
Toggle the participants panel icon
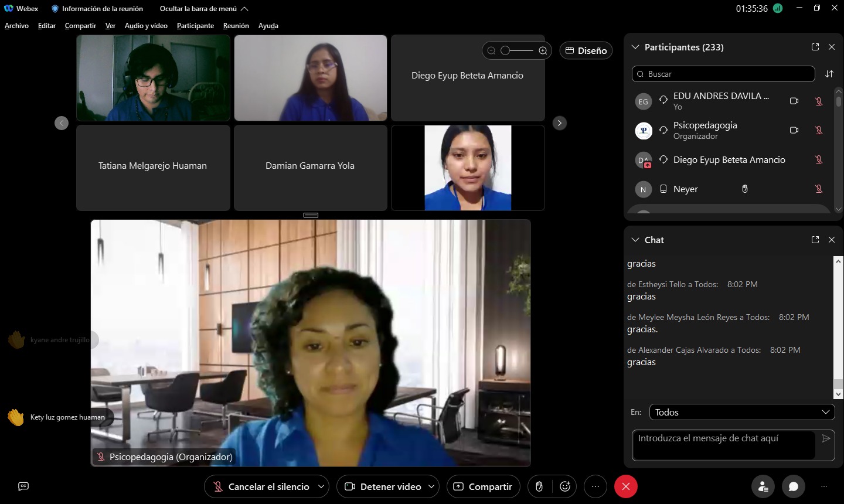[x=763, y=486]
